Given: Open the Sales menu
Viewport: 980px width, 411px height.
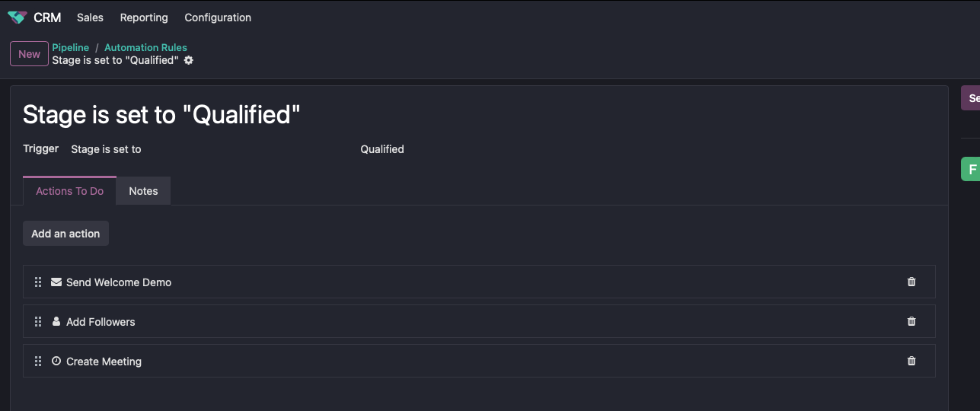Looking at the screenshot, I should (90, 18).
